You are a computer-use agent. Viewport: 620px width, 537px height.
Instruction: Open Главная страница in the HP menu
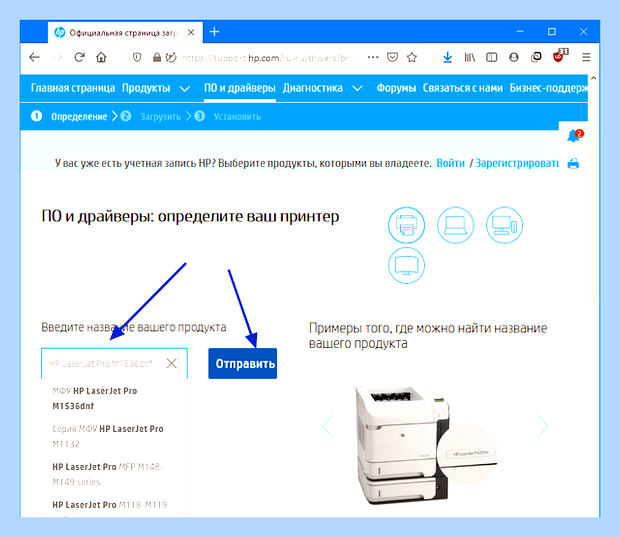pyautogui.click(x=73, y=88)
